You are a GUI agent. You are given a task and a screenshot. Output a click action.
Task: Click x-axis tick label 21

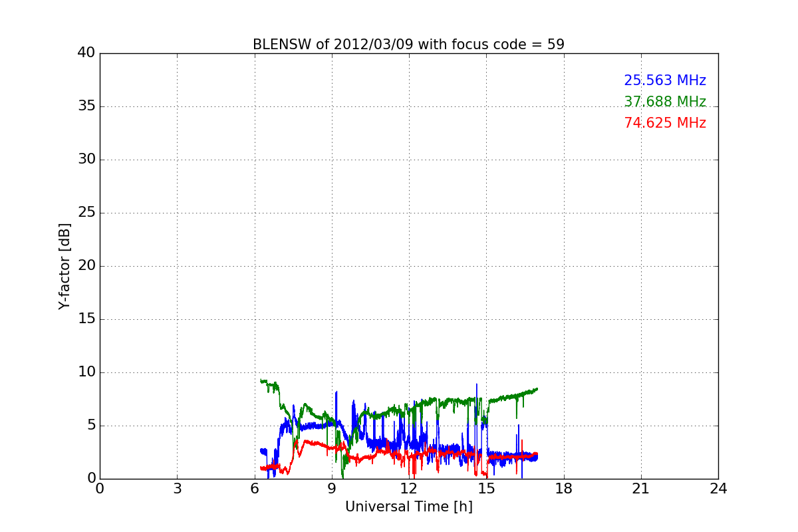coord(641,489)
